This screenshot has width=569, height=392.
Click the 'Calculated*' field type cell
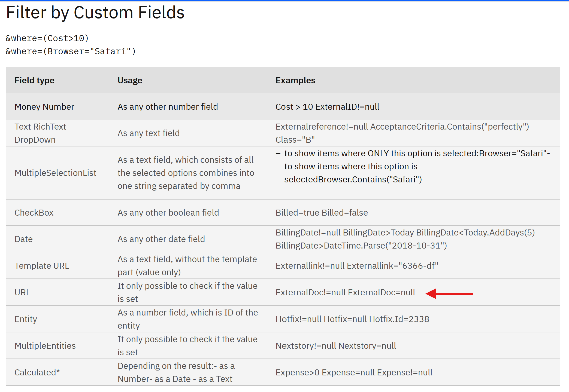(x=37, y=372)
